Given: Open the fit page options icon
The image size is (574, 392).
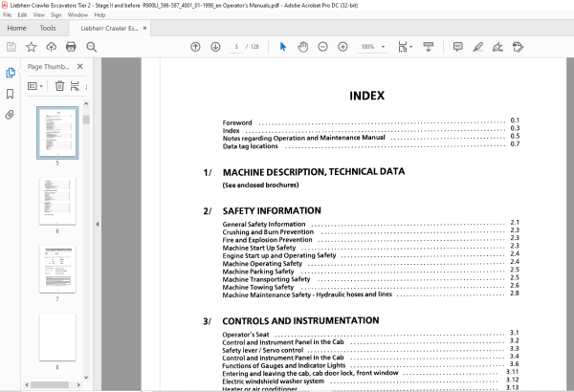Looking at the screenshot, I should click(x=405, y=47).
